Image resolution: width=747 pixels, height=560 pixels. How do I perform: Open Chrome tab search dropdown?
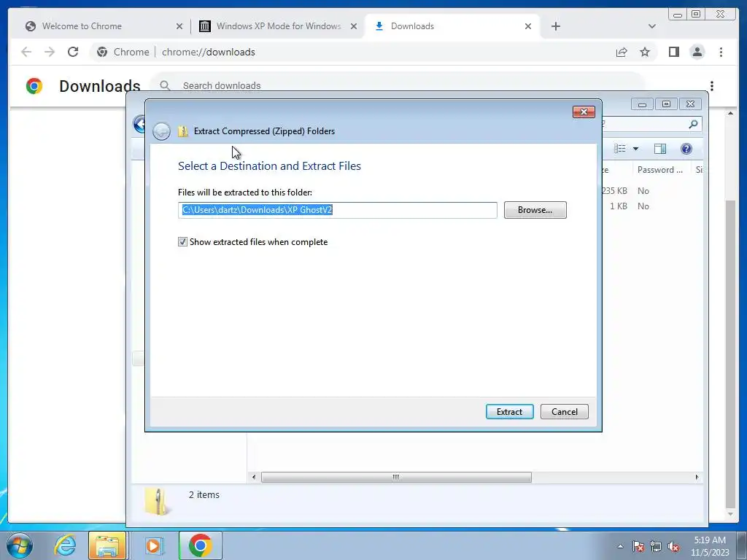point(651,26)
